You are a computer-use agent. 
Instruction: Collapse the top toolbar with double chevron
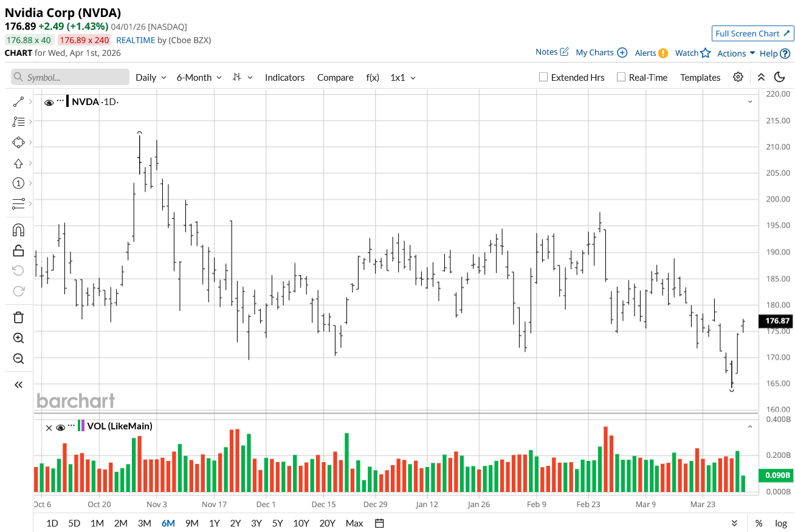point(761,77)
